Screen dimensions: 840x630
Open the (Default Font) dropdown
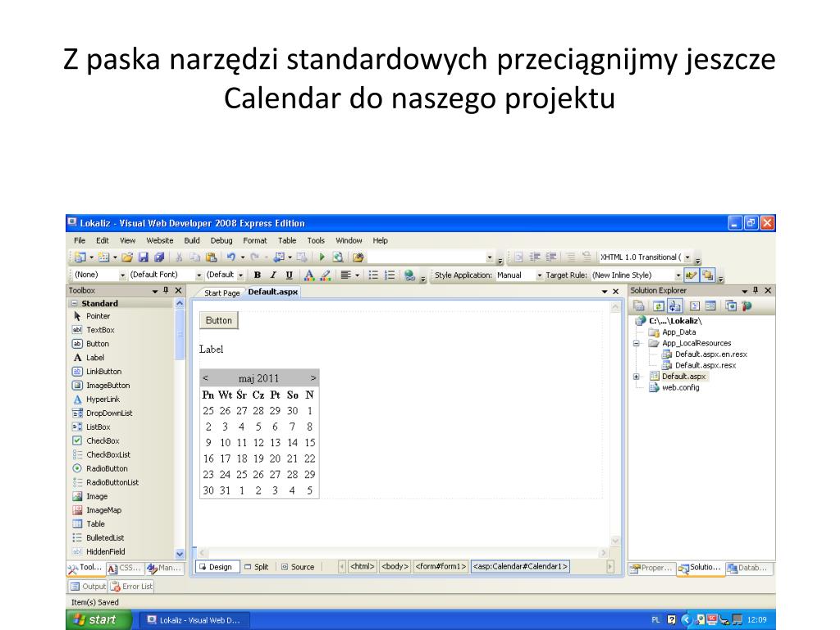[x=199, y=276]
